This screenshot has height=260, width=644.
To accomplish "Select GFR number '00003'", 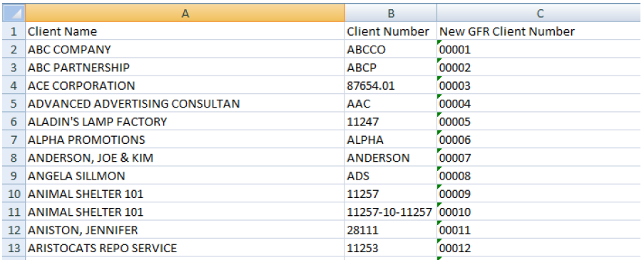I will (540, 85).
